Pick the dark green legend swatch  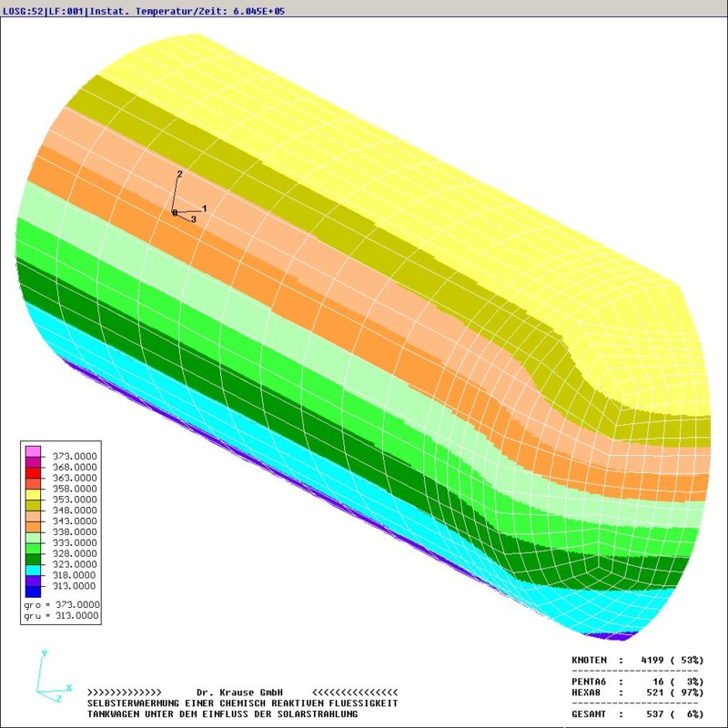coord(33,559)
